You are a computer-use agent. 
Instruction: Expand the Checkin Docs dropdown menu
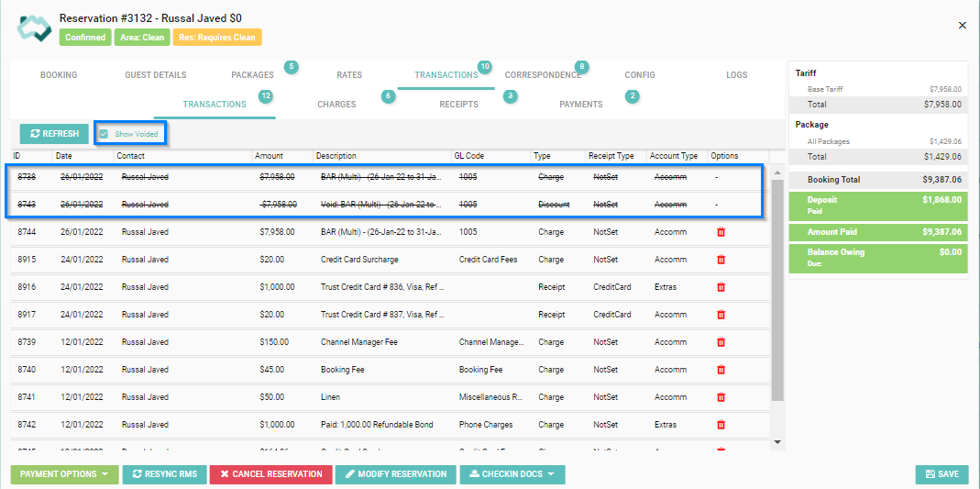pyautogui.click(x=512, y=474)
